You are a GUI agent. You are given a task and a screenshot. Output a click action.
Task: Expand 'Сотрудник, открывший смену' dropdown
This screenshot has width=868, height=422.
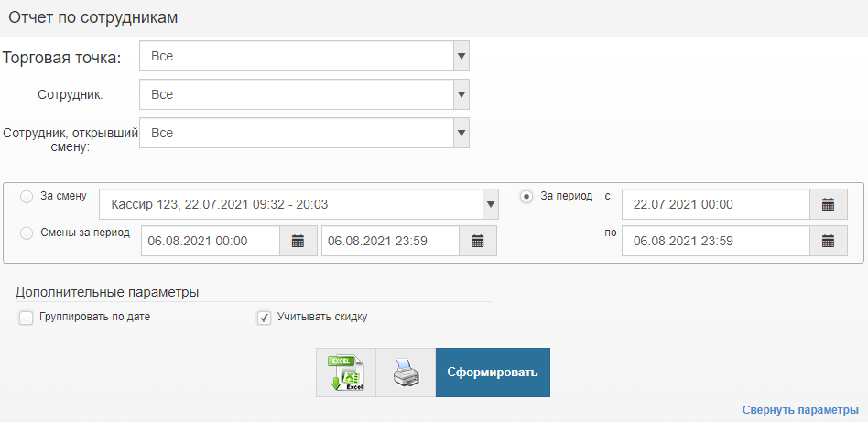pyautogui.click(x=461, y=133)
